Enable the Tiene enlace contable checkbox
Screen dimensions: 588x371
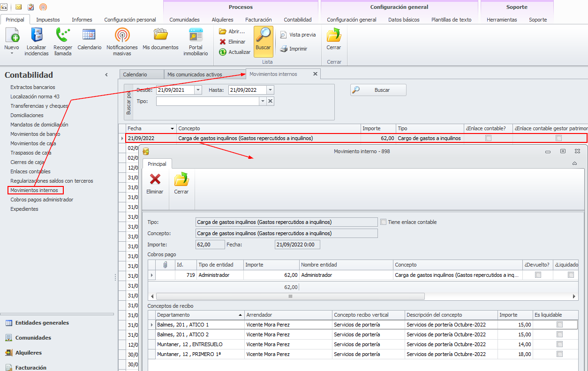point(384,222)
